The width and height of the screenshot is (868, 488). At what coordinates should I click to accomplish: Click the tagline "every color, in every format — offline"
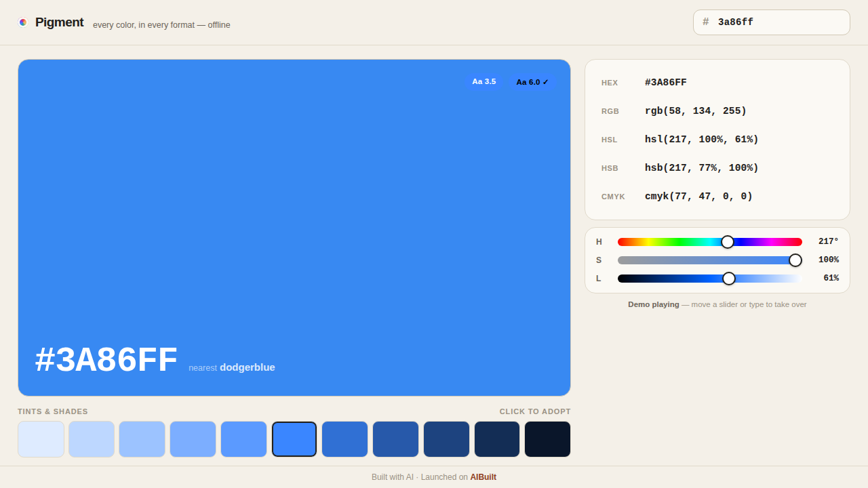(x=161, y=25)
